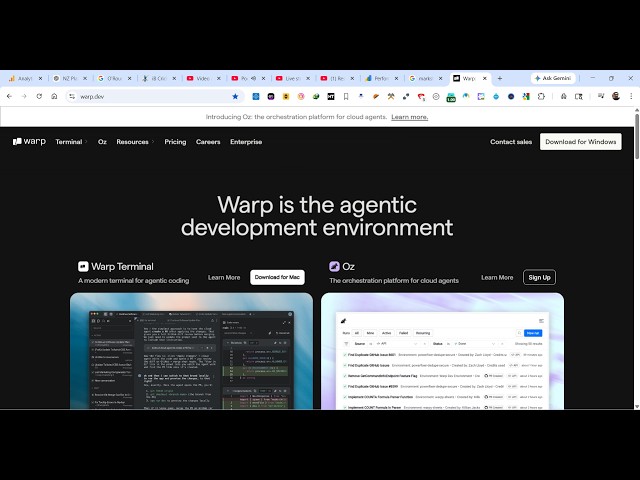Screen dimensions: 640x480
Task: Open the Pricing page
Action: click(175, 142)
